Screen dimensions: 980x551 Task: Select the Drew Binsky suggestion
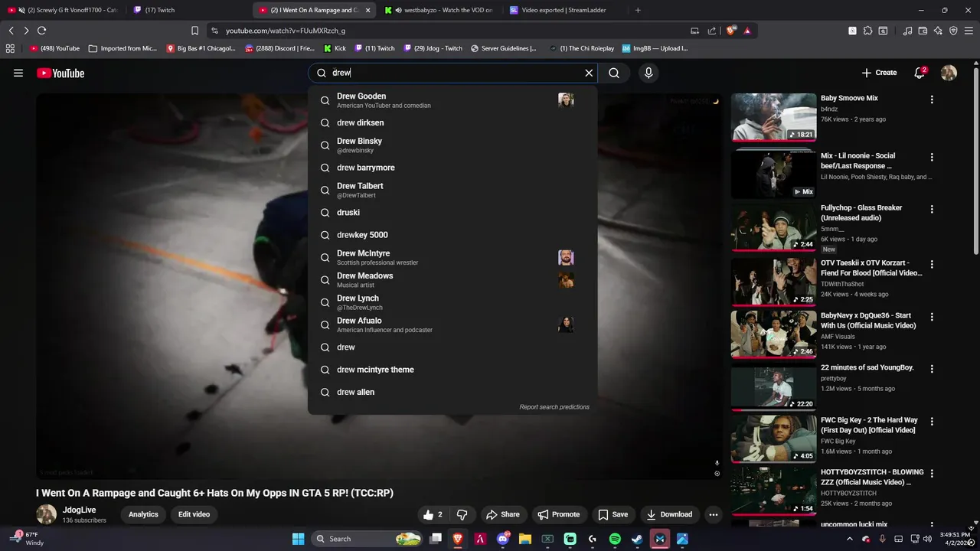click(x=452, y=145)
